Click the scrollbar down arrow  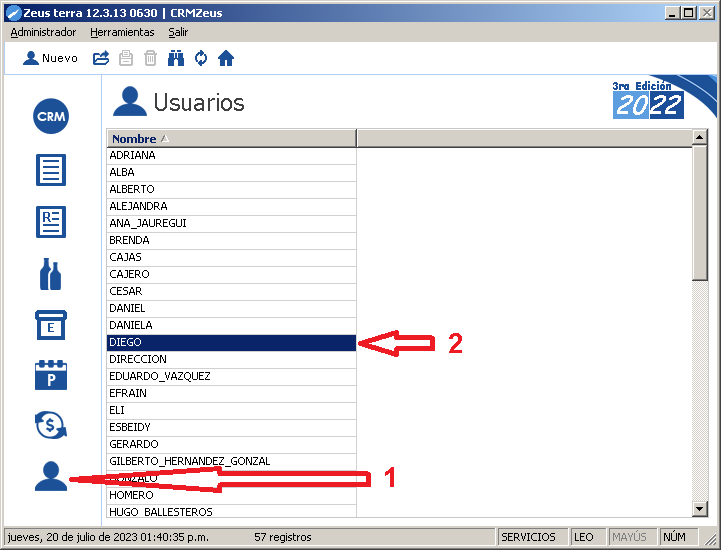tap(699, 509)
